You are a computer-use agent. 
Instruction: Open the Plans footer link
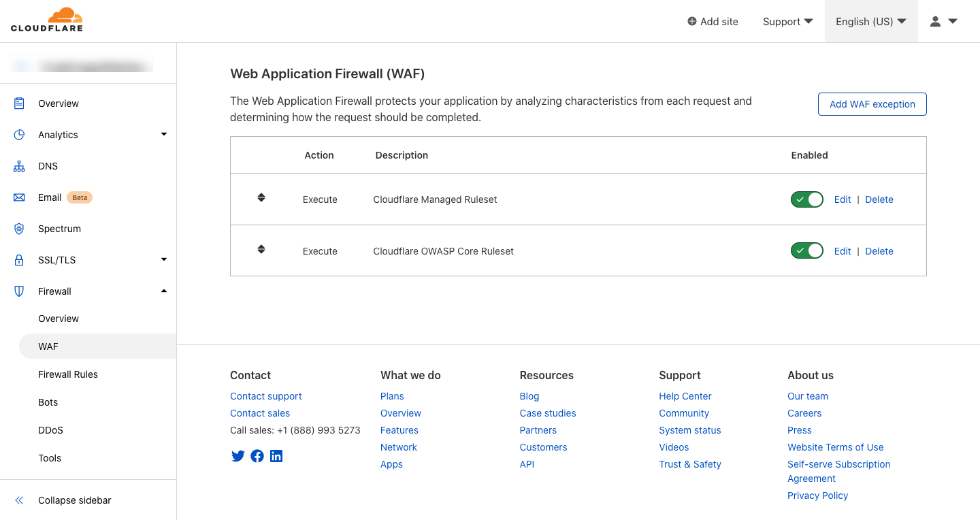(x=392, y=396)
